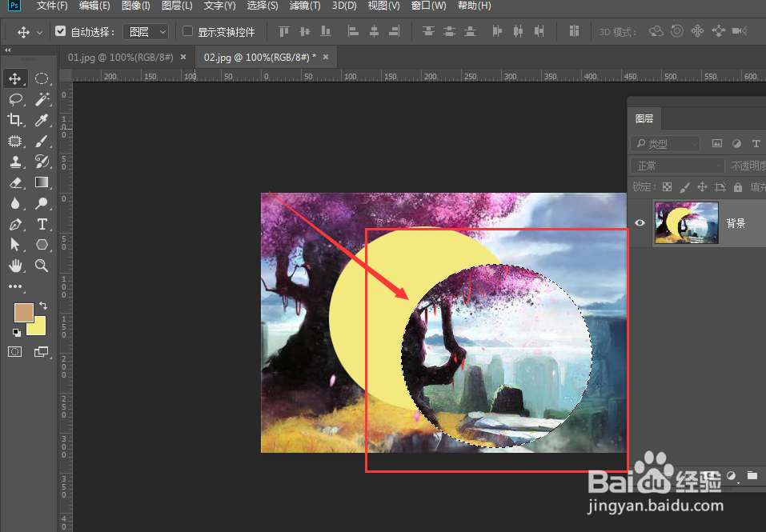Reset default foreground and background colors

[17, 333]
